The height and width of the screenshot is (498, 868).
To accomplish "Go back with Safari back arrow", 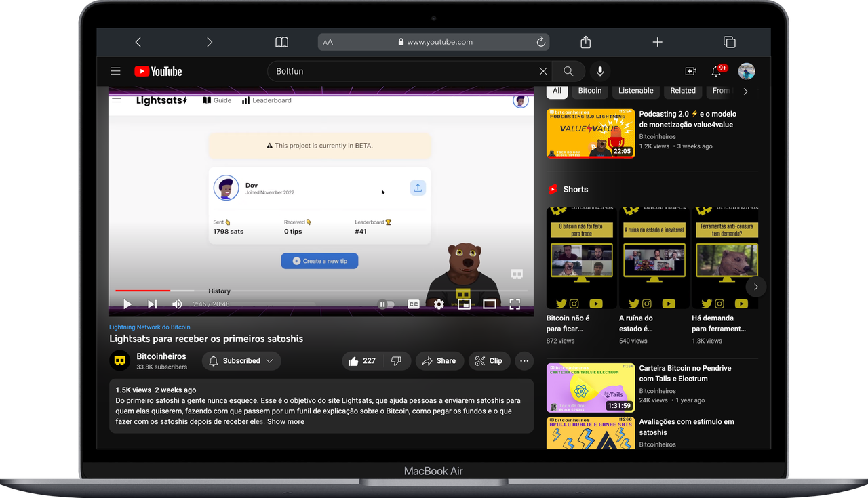I will pyautogui.click(x=138, y=42).
